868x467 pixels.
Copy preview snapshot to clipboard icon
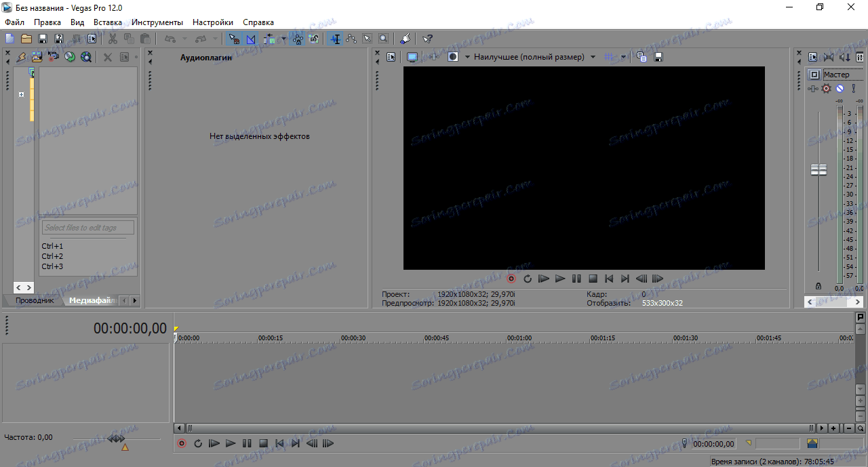pyautogui.click(x=642, y=57)
